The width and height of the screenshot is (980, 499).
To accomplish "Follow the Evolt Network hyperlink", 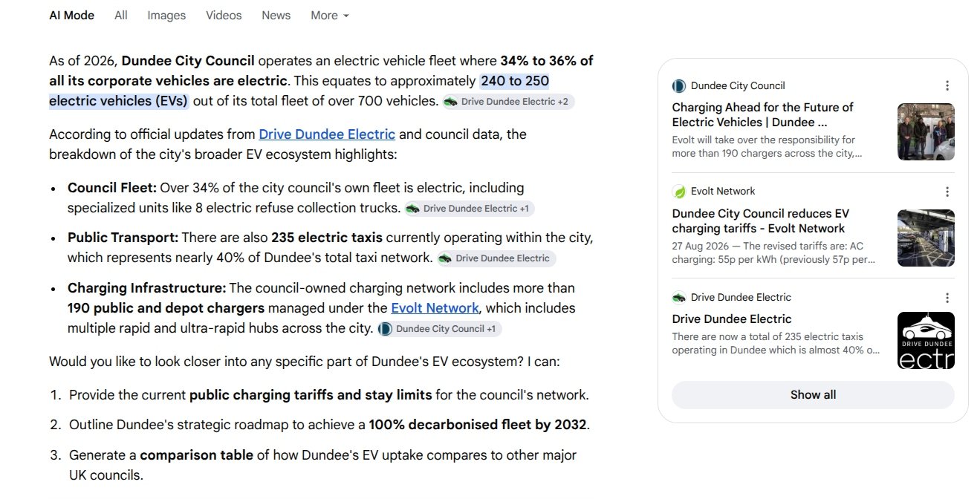I will 435,308.
